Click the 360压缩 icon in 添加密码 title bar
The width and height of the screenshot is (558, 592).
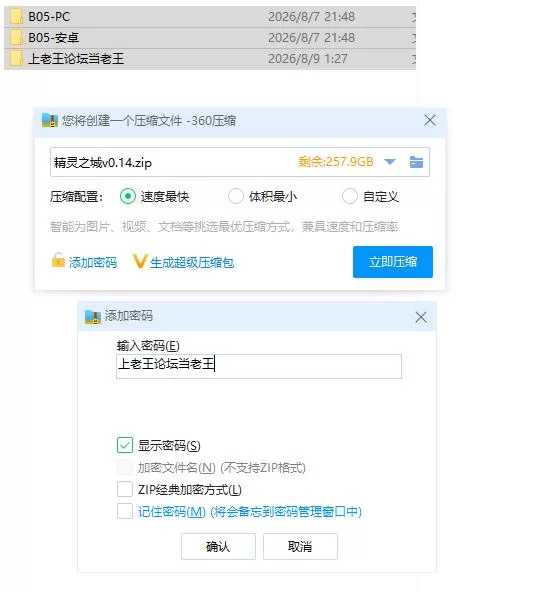(92, 317)
